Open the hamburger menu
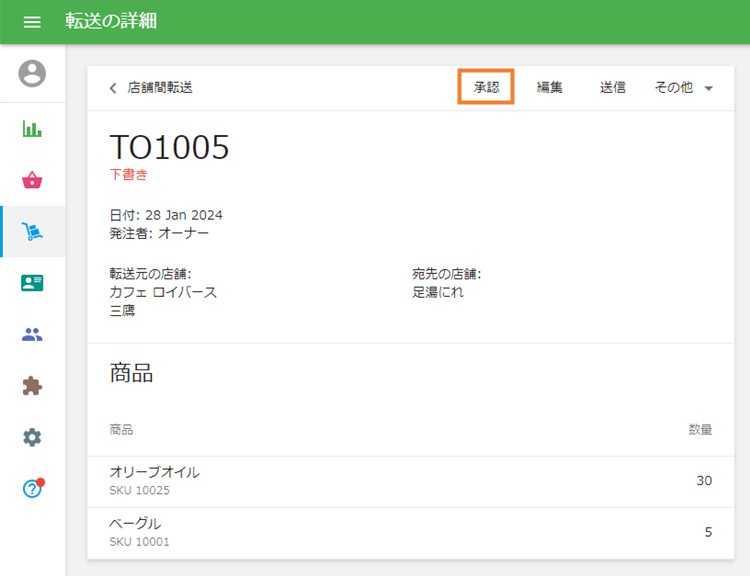Image resolution: width=750 pixels, height=576 pixels. pyautogui.click(x=32, y=22)
